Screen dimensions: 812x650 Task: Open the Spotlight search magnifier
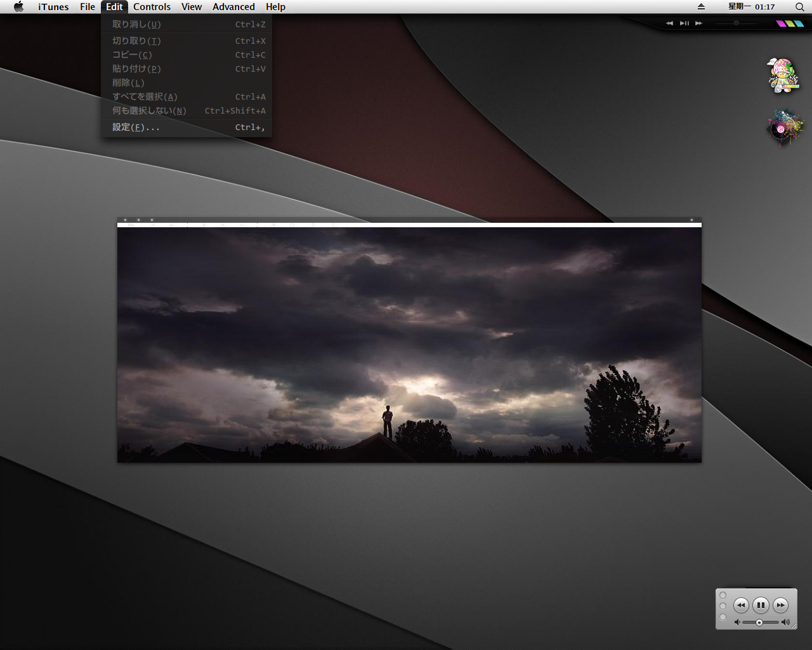pyautogui.click(x=799, y=7)
